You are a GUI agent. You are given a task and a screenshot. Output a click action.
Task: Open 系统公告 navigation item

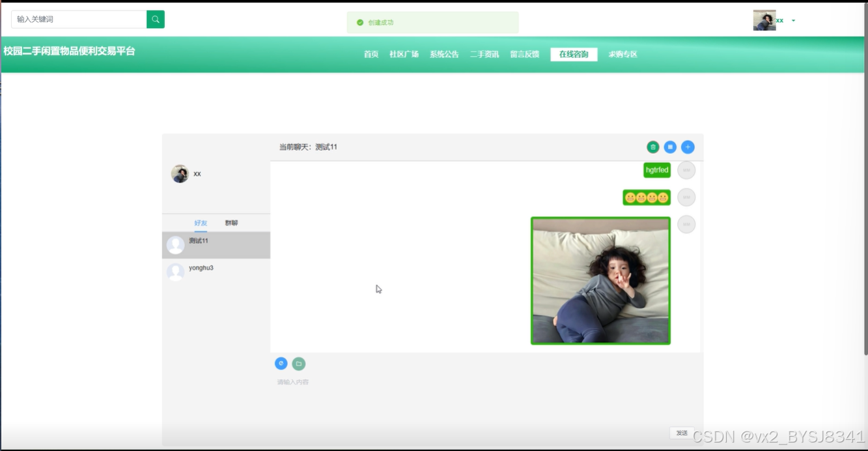pyautogui.click(x=444, y=55)
